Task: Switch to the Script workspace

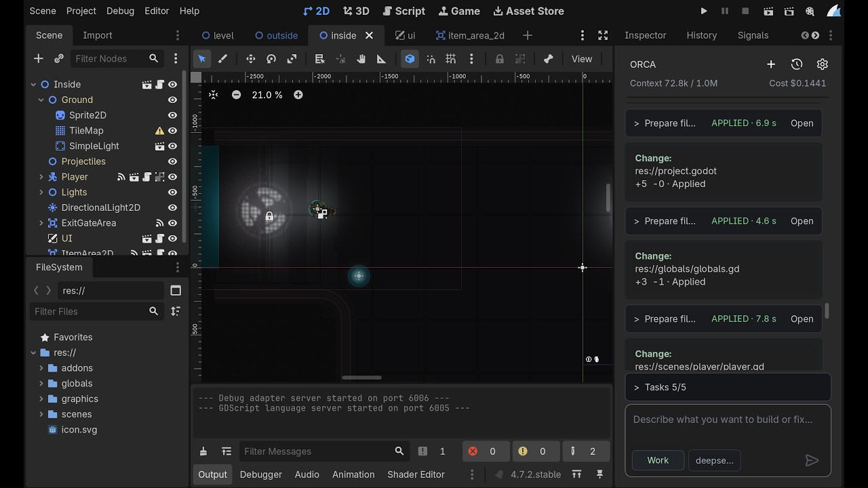Action: click(403, 11)
